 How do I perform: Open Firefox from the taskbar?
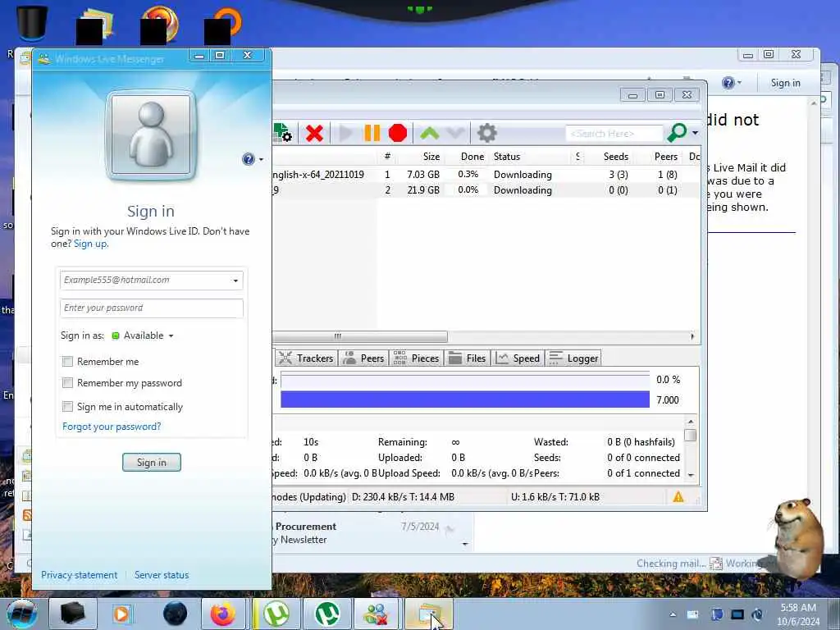coord(223,614)
